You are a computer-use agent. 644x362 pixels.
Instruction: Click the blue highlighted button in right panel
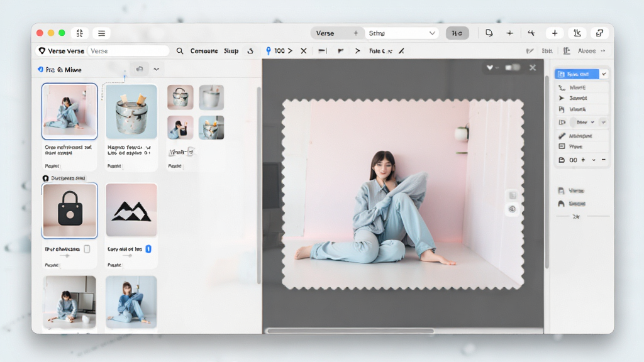click(x=577, y=74)
